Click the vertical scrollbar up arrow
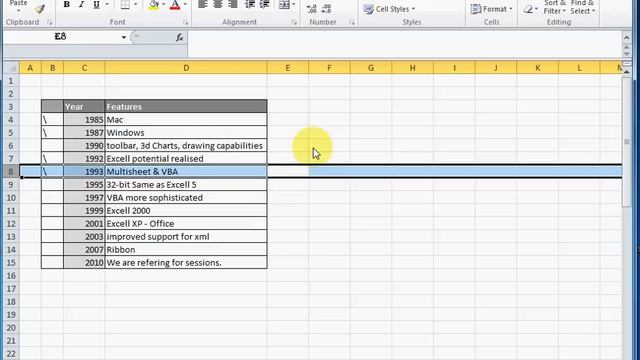Viewport: 640px width, 360px height. point(627,72)
